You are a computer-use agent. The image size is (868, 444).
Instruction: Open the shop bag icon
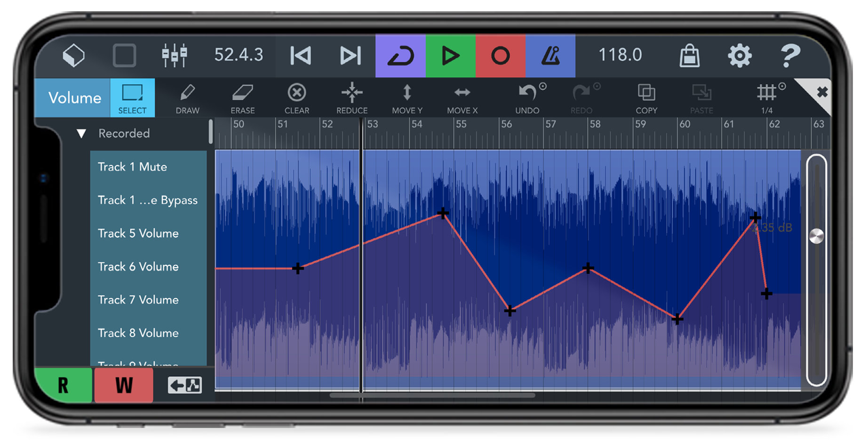point(690,55)
